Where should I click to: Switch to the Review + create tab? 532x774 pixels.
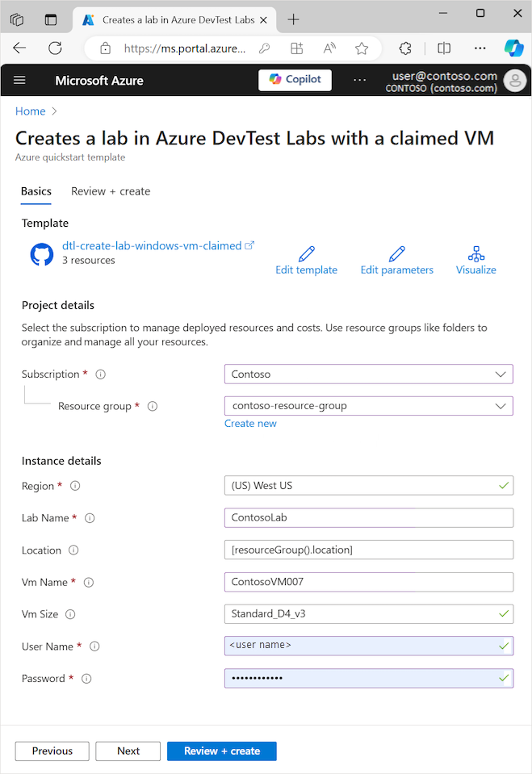coord(110,191)
